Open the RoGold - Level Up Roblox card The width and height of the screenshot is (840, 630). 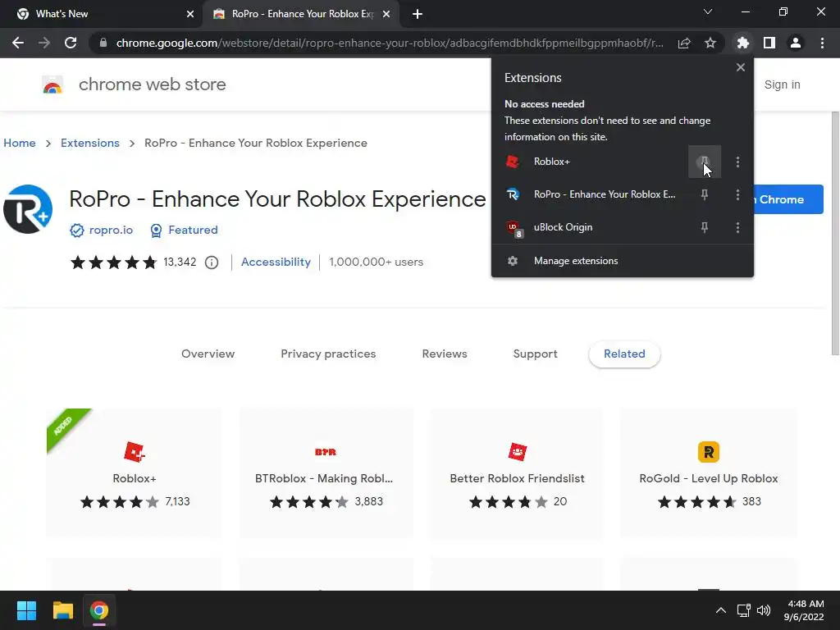(x=708, y=472)
